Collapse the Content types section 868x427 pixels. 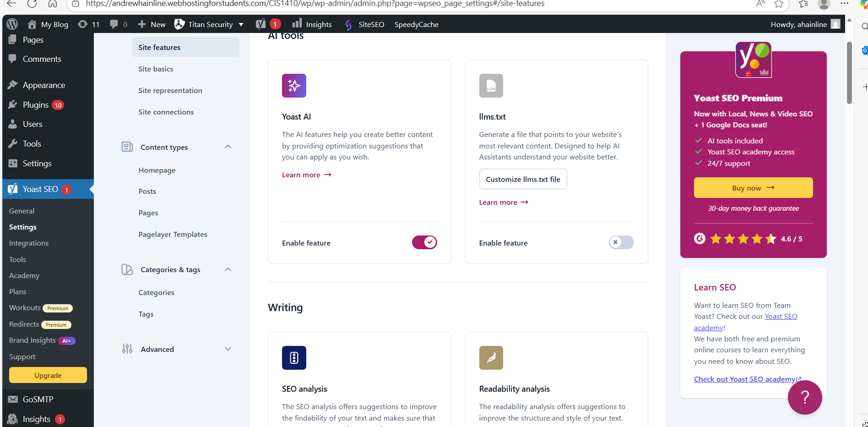pos(228,147)
